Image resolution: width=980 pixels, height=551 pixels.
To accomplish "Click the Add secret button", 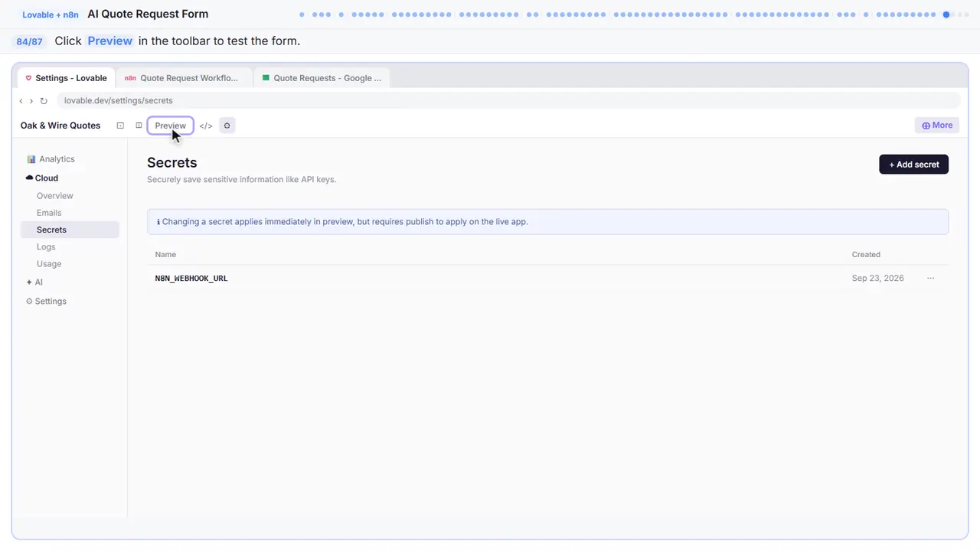I will tap(913, 165).
